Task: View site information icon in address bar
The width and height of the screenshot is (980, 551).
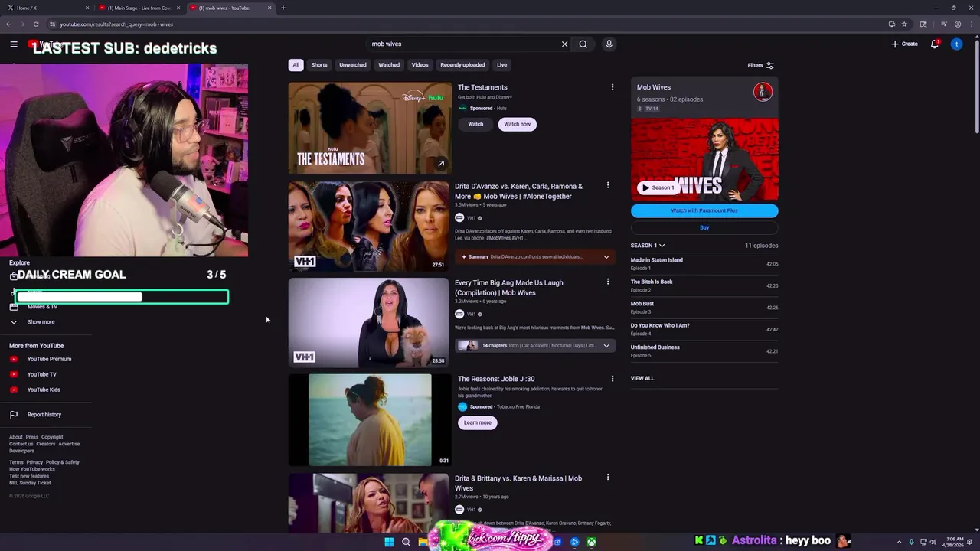Action: [x=52, y=24]
